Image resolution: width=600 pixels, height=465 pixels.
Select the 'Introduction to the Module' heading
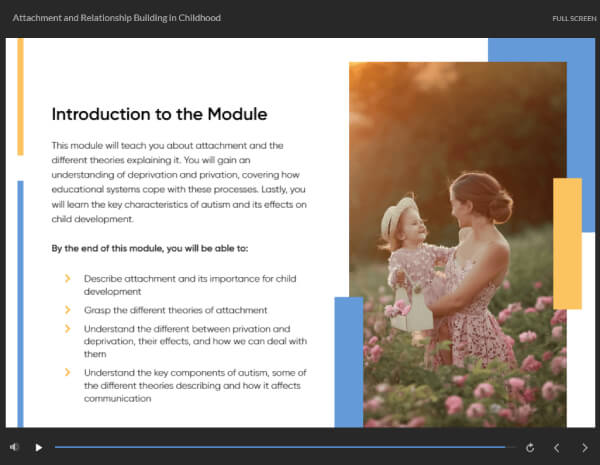pos(159,114)
